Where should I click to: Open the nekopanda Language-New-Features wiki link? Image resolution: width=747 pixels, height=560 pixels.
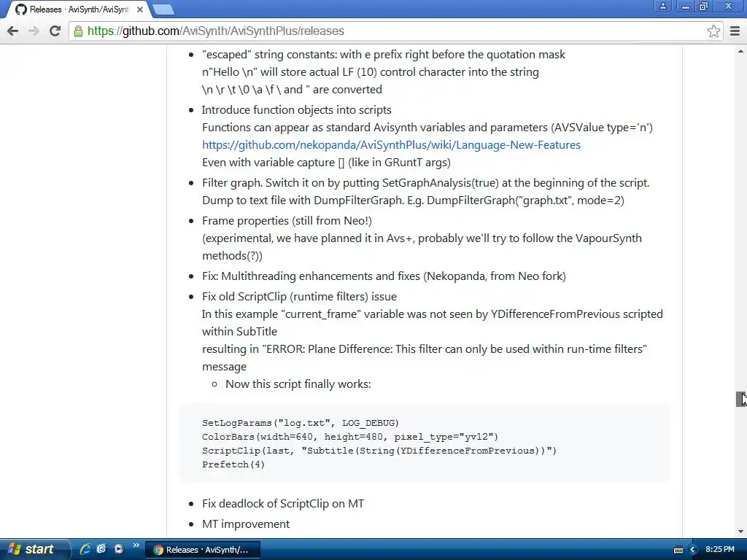391,145
